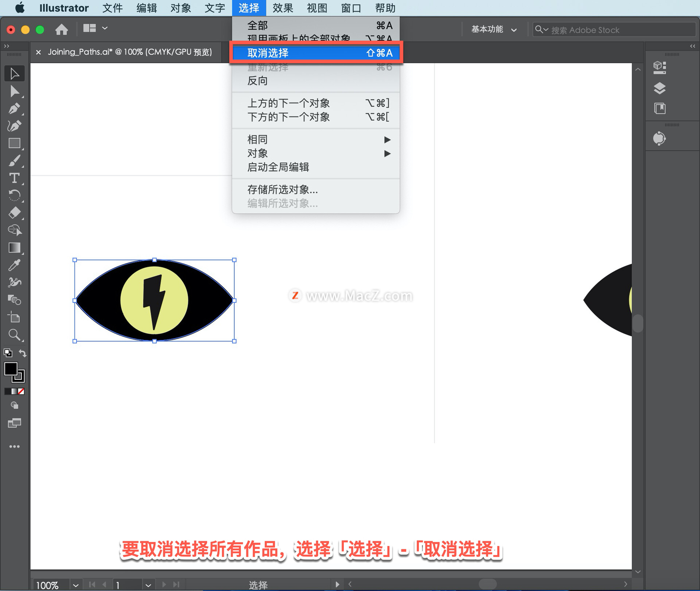Set fill to None
The image size is (700, 591).
pos(21,391)
